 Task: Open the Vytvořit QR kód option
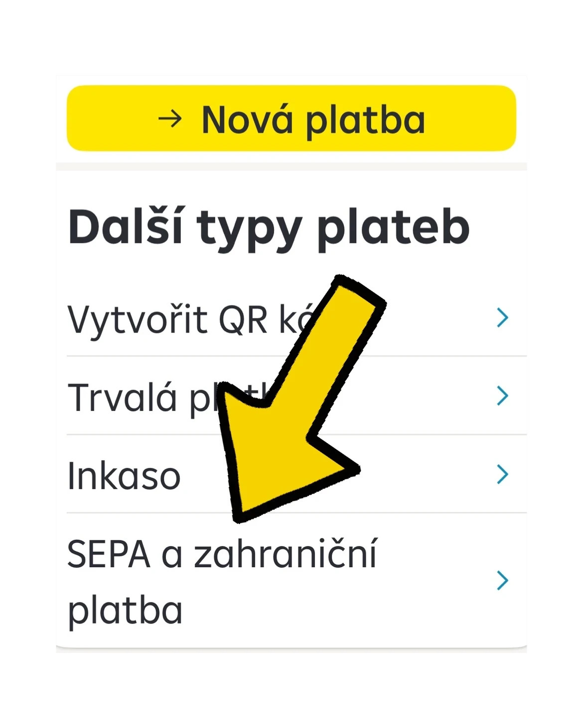tap(189, 319)
